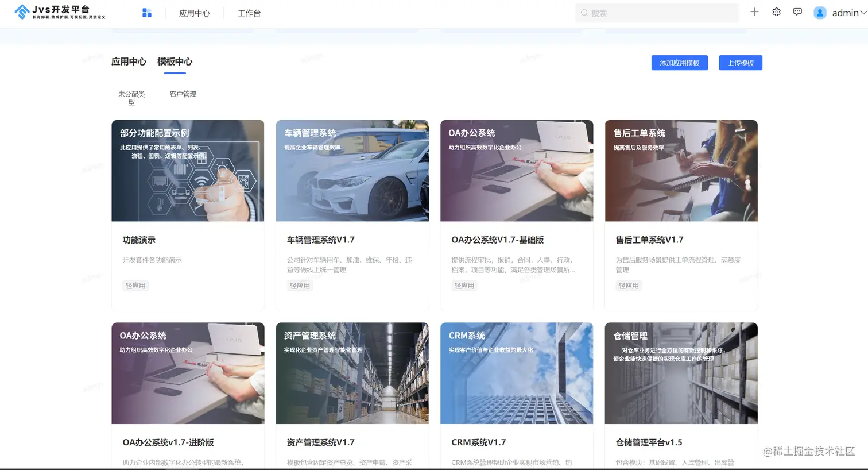Open the messages chat icon
The width and height of the screenshot is (868, 470).
797,12
